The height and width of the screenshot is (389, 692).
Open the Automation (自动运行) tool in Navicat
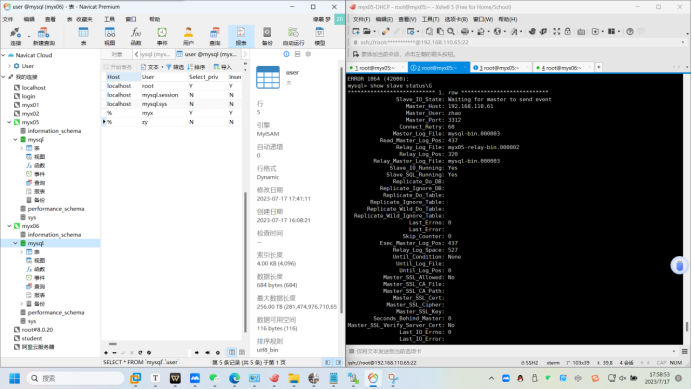(293, 36)
